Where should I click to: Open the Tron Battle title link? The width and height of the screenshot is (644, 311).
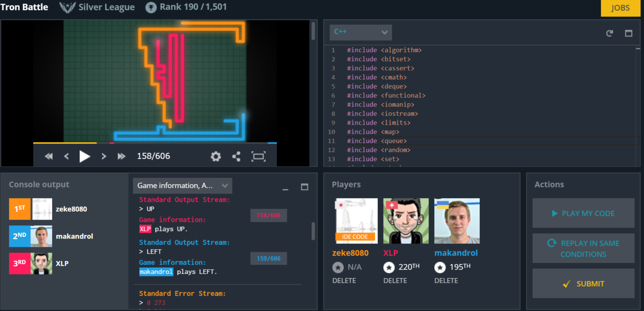click(x=25, y=8)
